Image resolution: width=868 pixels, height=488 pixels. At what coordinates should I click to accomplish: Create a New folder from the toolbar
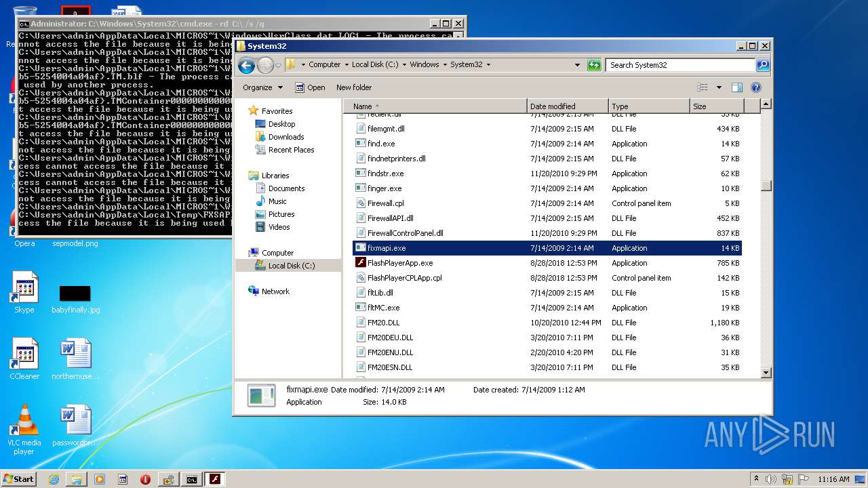[354, 87]
